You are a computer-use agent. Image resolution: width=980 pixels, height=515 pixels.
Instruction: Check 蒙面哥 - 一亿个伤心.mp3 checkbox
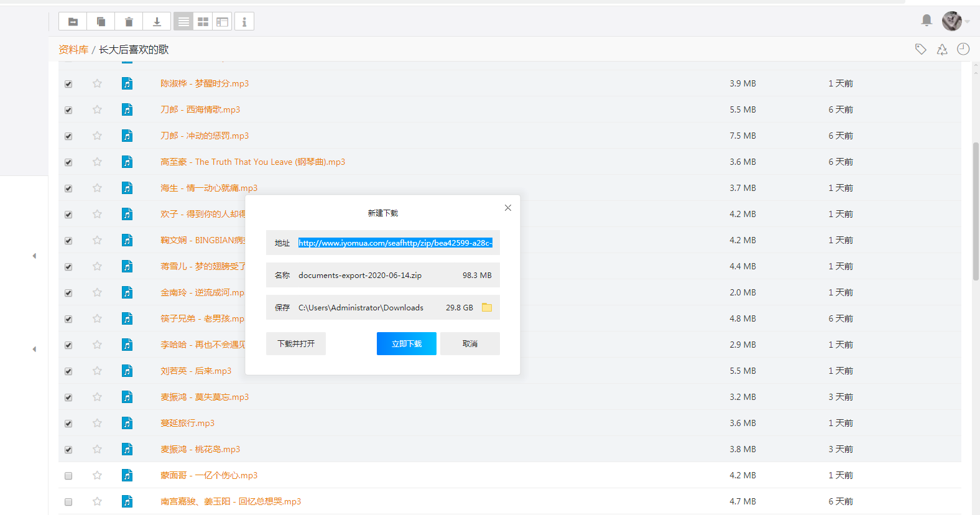(x=68, y=476)
